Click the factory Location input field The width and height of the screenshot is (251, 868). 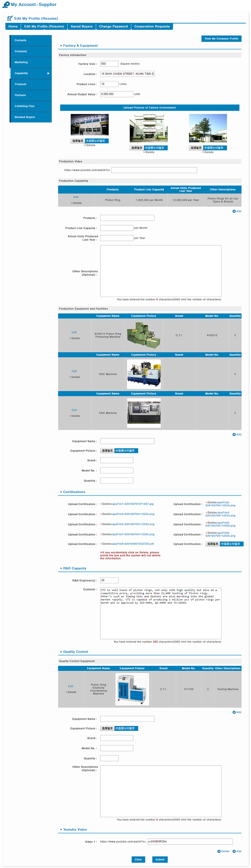pyautogui.click(x=127, y=74)
